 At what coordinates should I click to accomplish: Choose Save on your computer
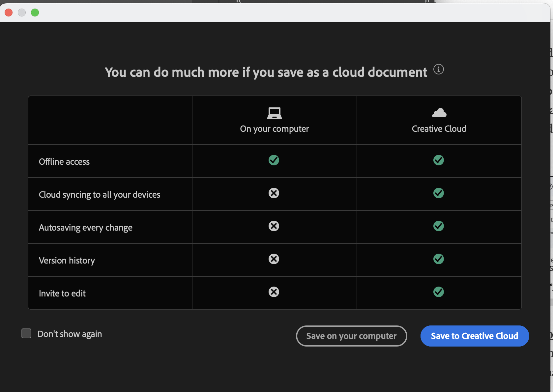(351, 336)
